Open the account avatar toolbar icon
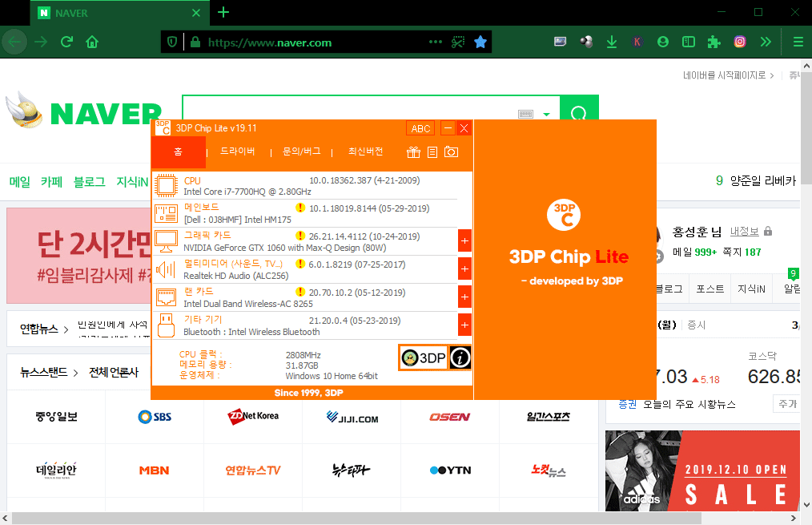 tap(663, 42)
